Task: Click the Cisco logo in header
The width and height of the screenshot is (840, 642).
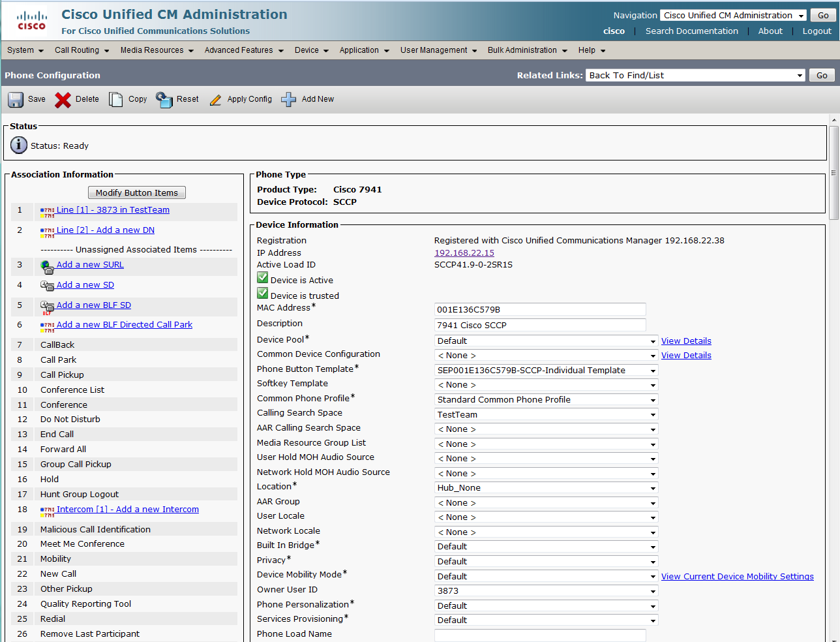Action: point(31,21)
